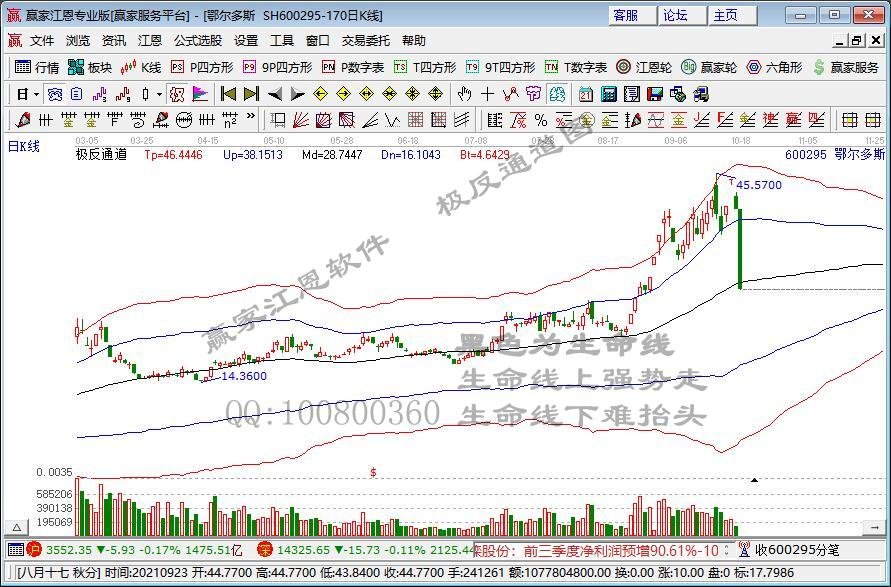Open the 帮助 menu
Viewport: 891px width, 587px height.
click(414, 41)
